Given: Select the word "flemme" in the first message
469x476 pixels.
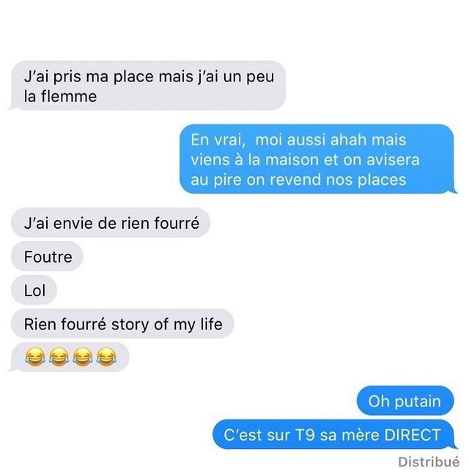Looking at the screenshot, I should [x=69, y=97].
